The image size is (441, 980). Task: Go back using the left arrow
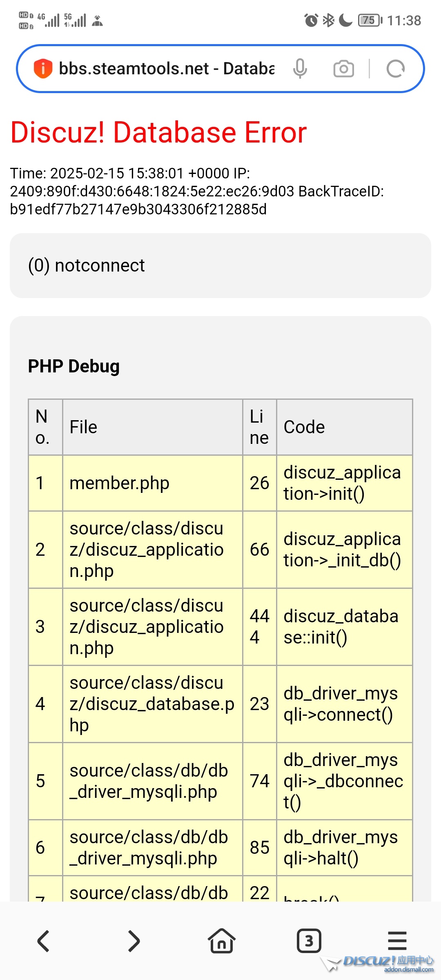coord(43,941)
